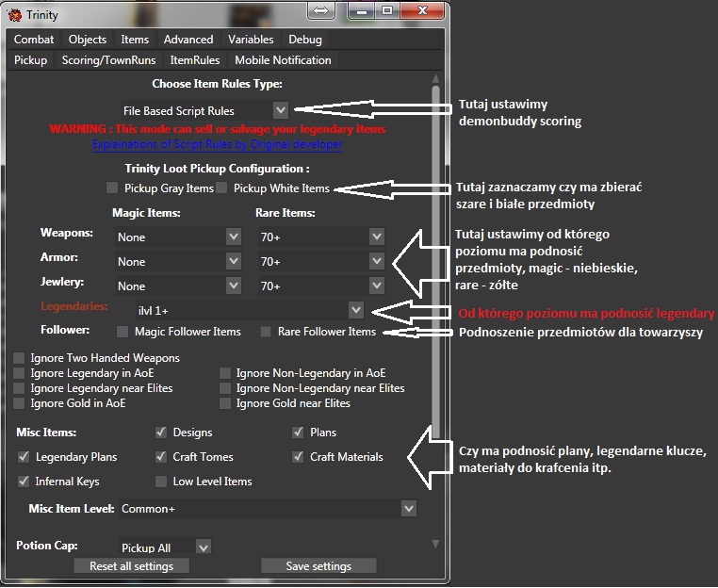This screenshot has width=718, height=588.
Task: Open the Mobile Notification sub-tab
Action: pyautogui.click(x=283, y=60)
